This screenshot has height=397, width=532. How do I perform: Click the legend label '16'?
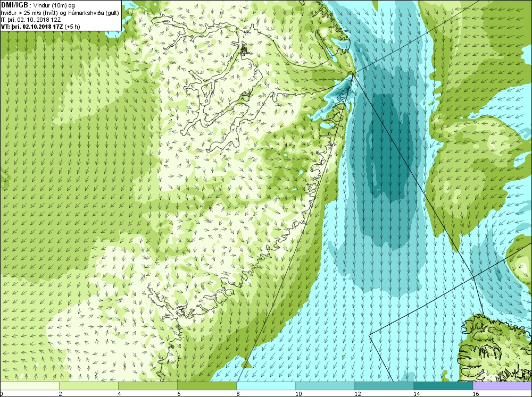pyautogui.click(x=476, y=394)
